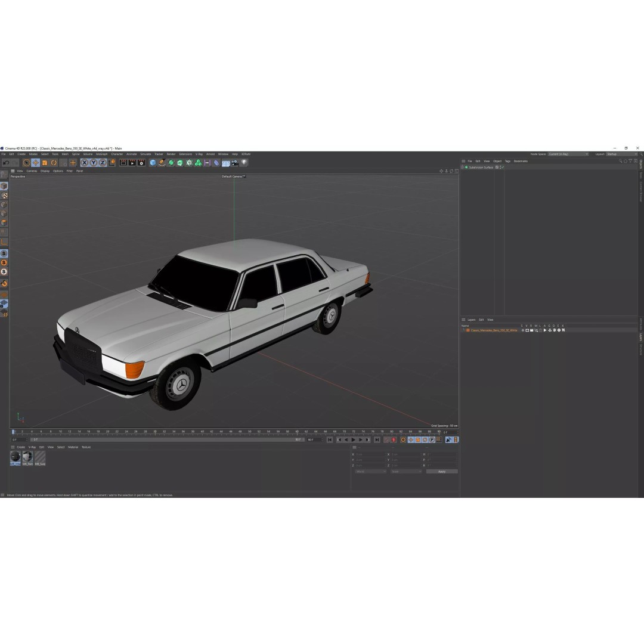The image size is (644, 644).
Task: Toggle Parameter key recording (P)
Action: tap(432, 440)
